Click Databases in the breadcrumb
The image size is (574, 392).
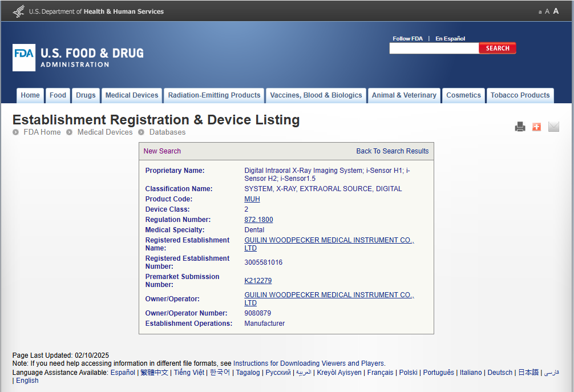(x=167, y=132)
